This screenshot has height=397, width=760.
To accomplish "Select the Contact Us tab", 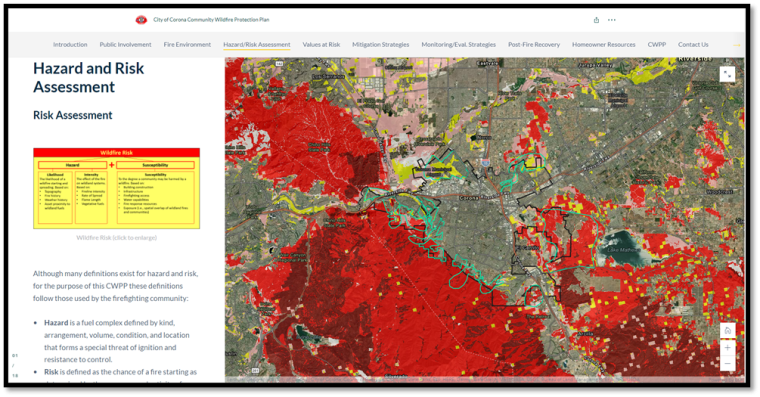I will (693, 45).
